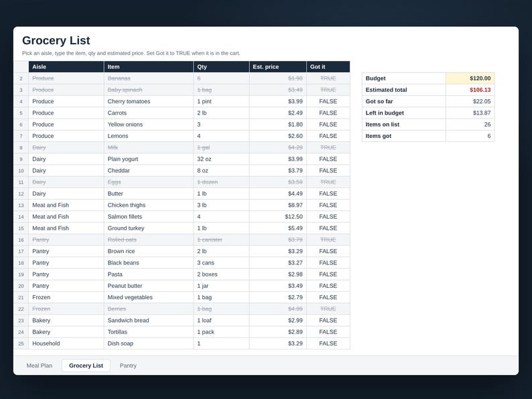Viewport: 532px width, 399px height.
Task: Open the Household aisle cell
Action: pos(66,343)
